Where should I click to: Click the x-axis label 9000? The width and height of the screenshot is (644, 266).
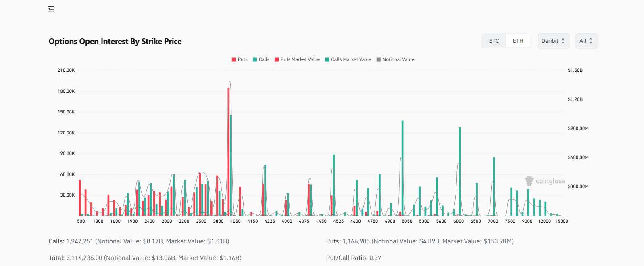tap(527, 221)
